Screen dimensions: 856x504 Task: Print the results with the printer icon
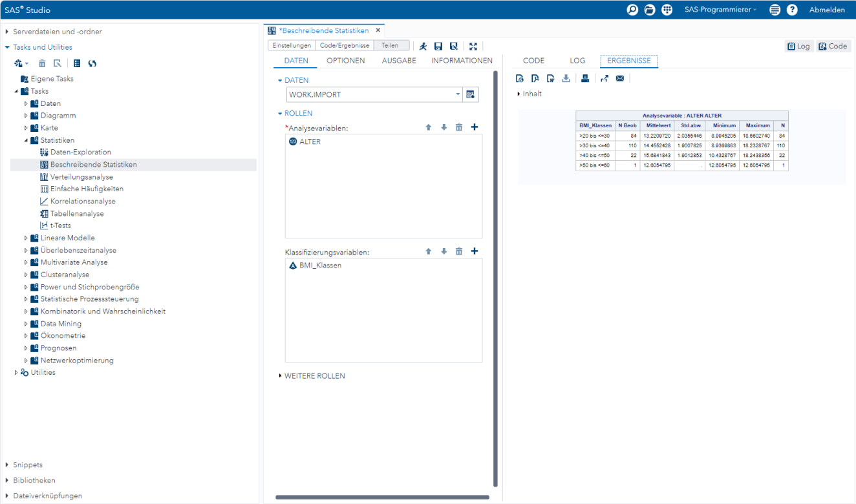(585, 78)
